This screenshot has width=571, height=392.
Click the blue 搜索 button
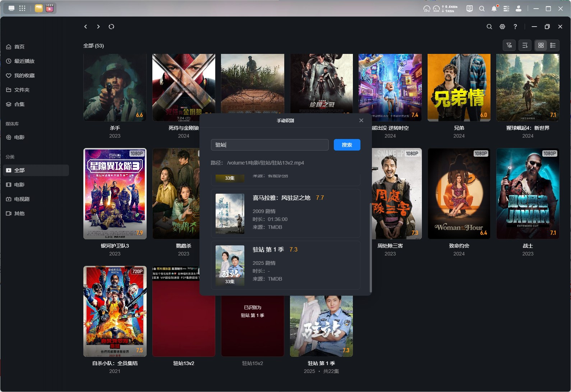click(x=347, y=145)
